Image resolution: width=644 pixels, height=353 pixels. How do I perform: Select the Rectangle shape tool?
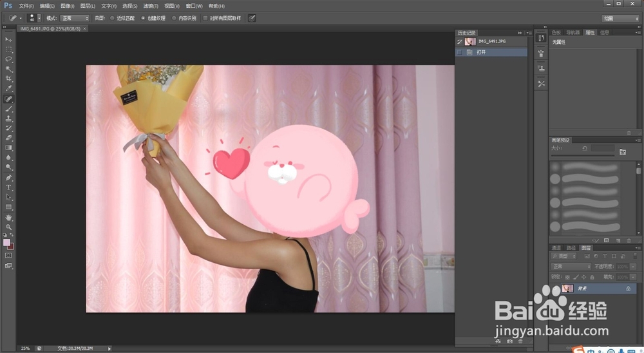point(8,207)
